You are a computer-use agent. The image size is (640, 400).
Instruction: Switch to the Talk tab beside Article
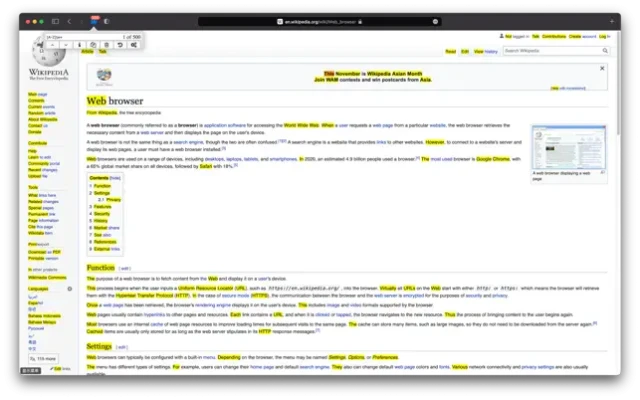[x=102, y=51]
